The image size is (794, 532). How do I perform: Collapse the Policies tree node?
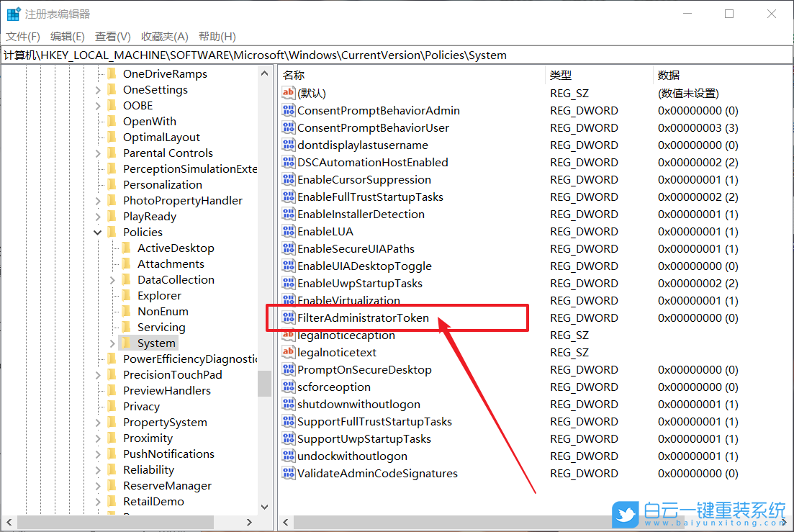[x=98, y=233]
